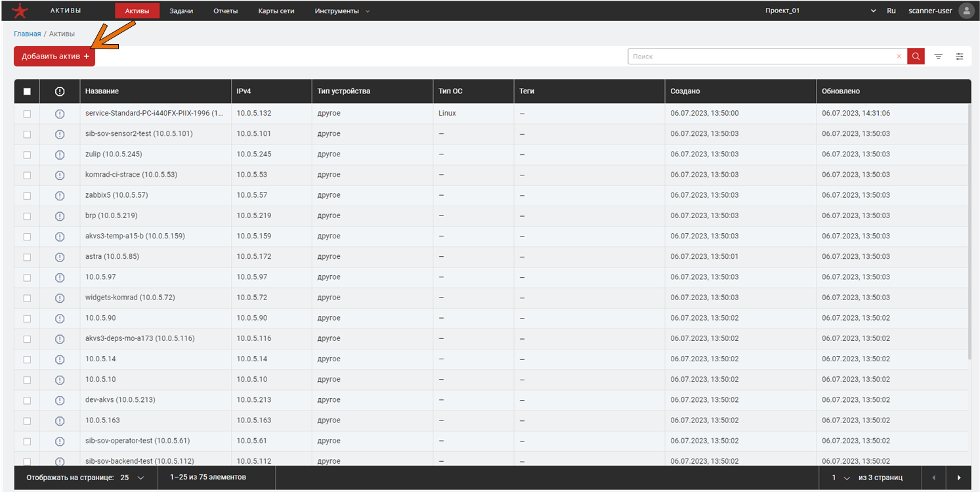The width and height of the screenshot is (980, 492).
Task: Tick checkbox for komrad-ci-strace row
Action: 27,175
